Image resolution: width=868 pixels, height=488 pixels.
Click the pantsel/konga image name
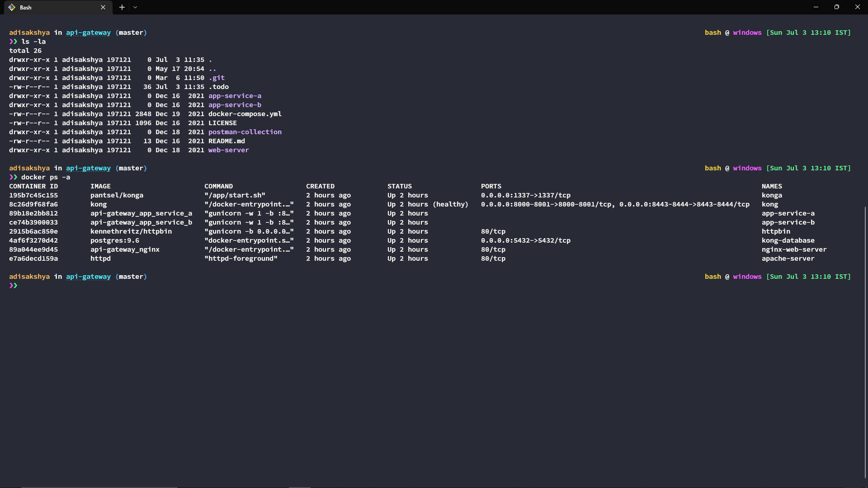[117, 195]
